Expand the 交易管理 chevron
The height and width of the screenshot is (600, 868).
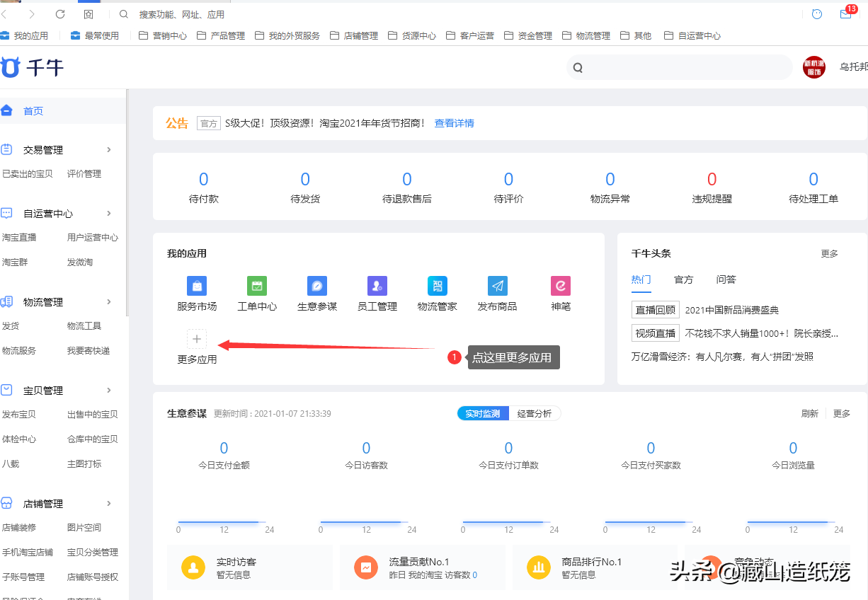[x=109, y=149]
